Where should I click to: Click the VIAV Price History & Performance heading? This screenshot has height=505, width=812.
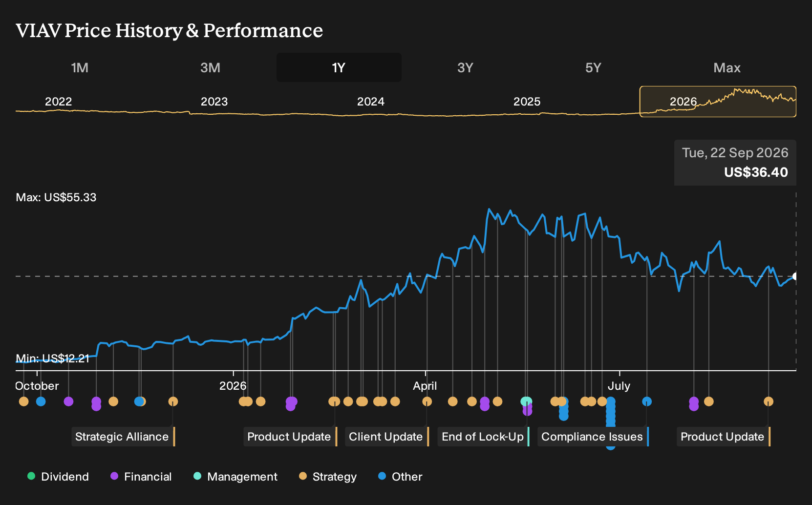pos(170,30)
